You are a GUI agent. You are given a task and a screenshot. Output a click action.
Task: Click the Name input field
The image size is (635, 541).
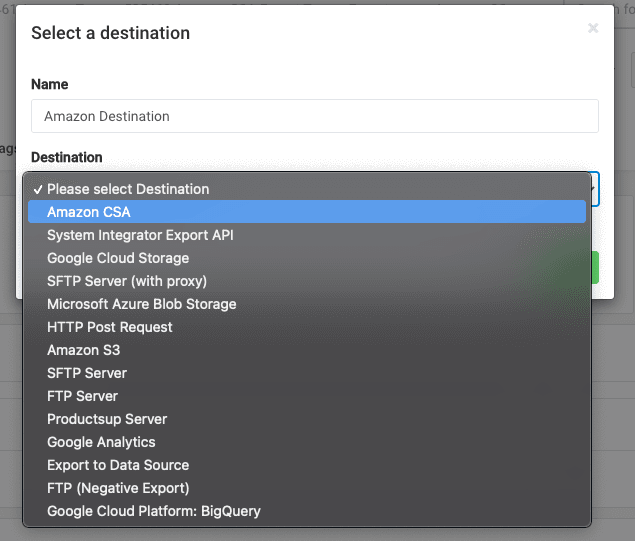tap(315, 116)
